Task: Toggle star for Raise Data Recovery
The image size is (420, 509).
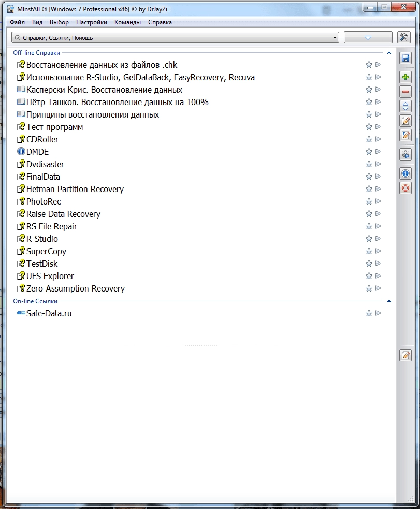Action: (x=369, y=214)
